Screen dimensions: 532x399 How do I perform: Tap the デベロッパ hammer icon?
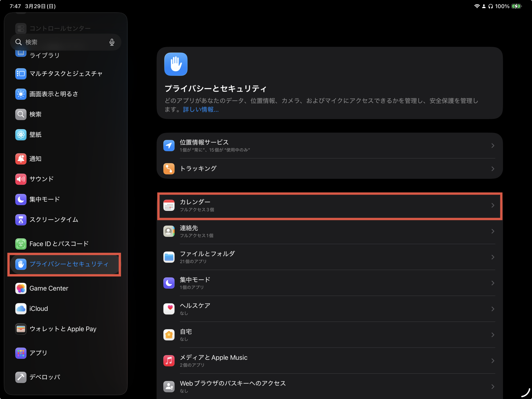coord(21,377)
